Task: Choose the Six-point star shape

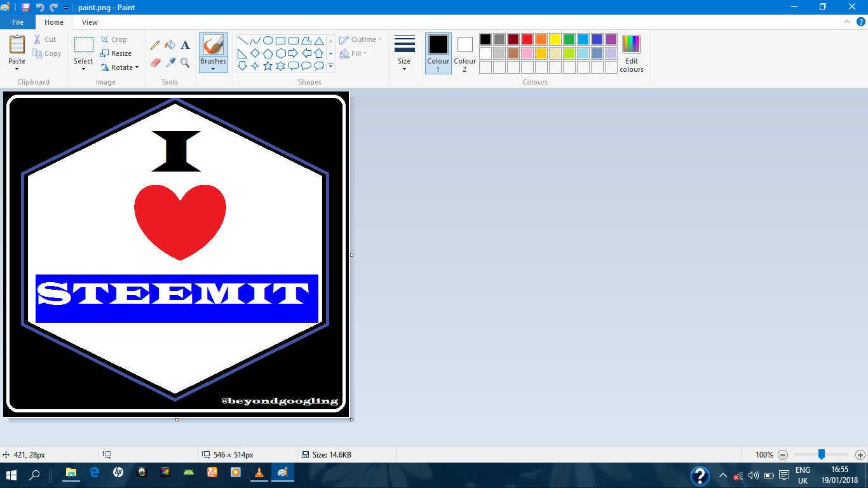Action: click(280, 66)
